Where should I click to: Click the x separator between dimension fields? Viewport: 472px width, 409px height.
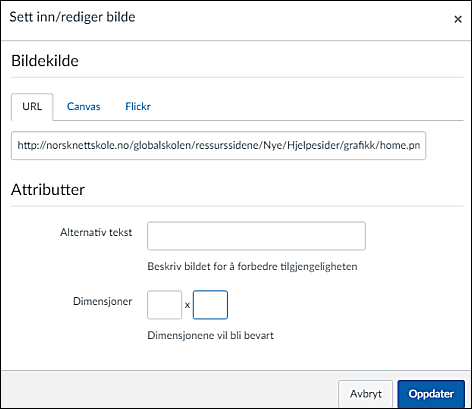187,305
